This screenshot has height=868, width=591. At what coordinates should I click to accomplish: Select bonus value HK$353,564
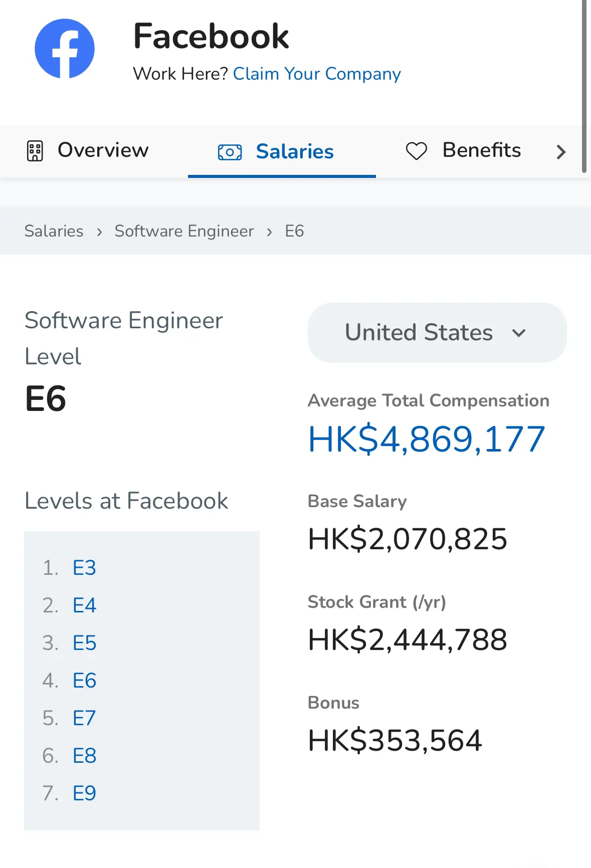point(395,741)
